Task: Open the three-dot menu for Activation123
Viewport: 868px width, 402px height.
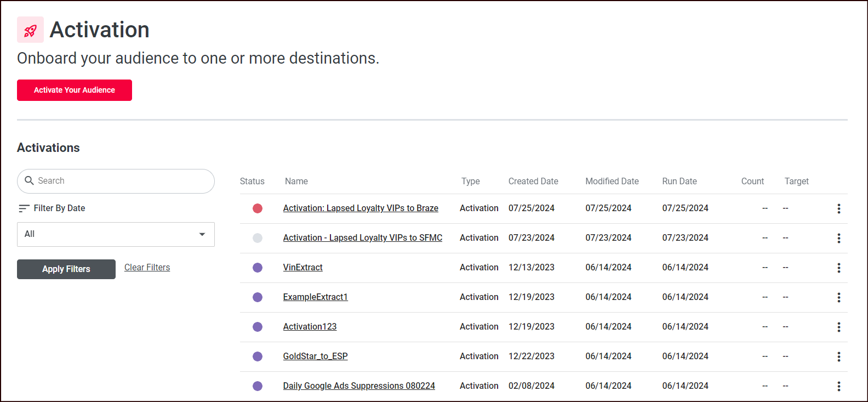Action: (x=838, y=327)
